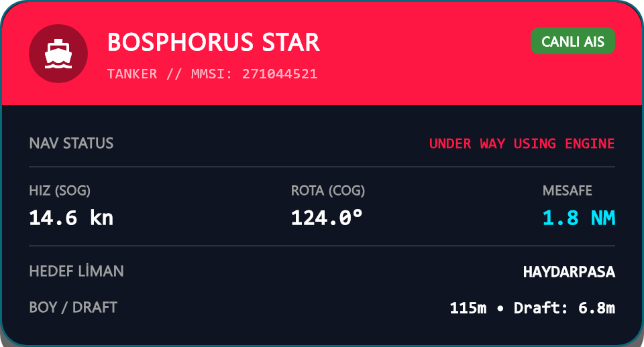Select the BOSPHORUS STAR vessel name
Image resolution: width=644 pixels, height=347 pixels.
point(213,42)
